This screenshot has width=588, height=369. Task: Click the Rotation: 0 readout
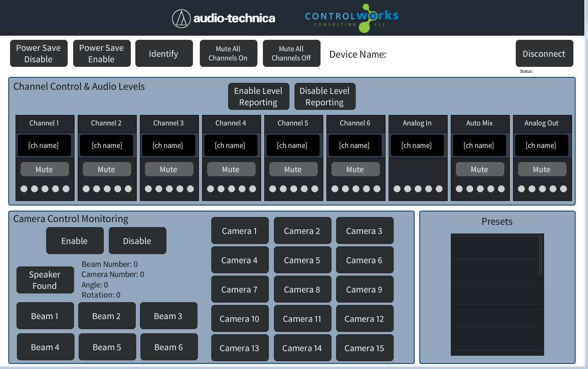pyautogui.click(x=101, y=295)
